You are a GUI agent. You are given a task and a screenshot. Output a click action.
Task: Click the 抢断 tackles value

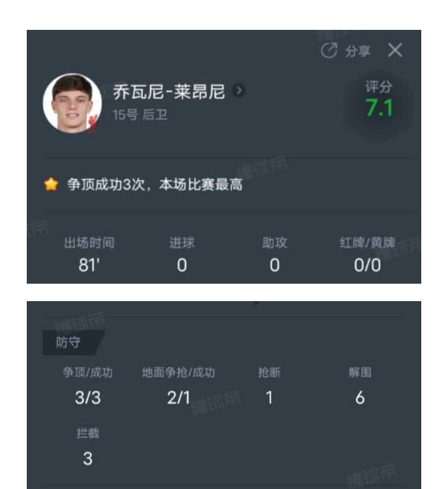tap(269, 398)
